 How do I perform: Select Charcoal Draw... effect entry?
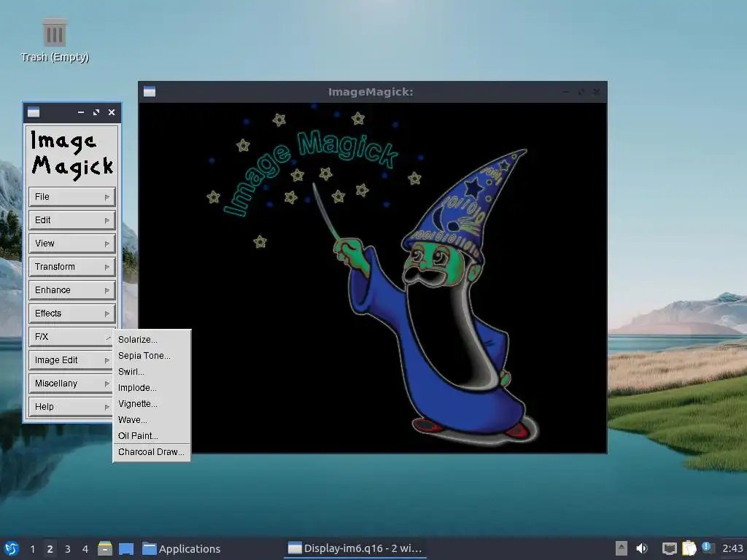(152, 452)
